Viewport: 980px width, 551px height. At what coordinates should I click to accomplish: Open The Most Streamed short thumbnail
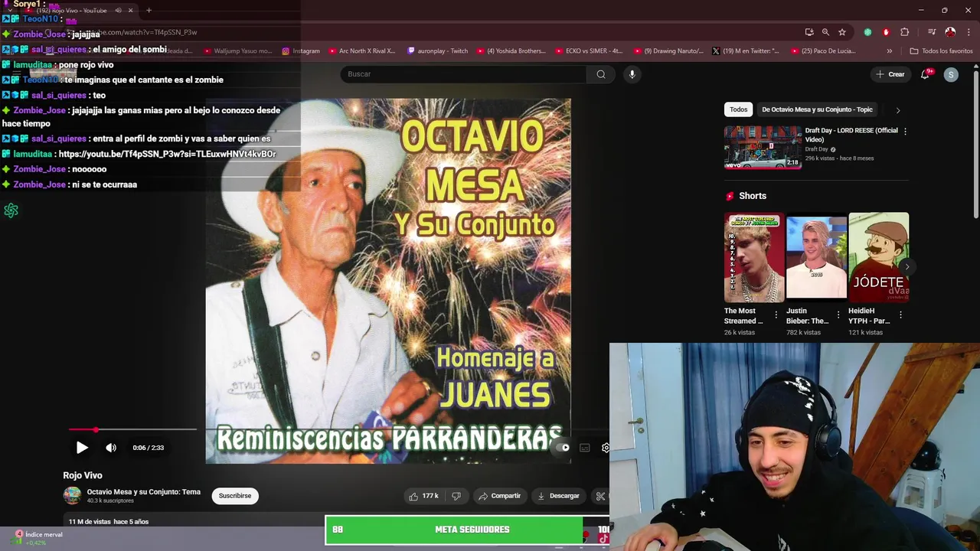(754, 256)
